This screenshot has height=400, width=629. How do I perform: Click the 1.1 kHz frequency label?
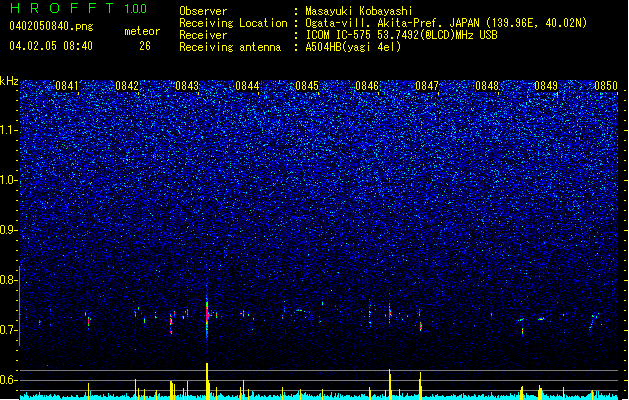pos(8,130)
